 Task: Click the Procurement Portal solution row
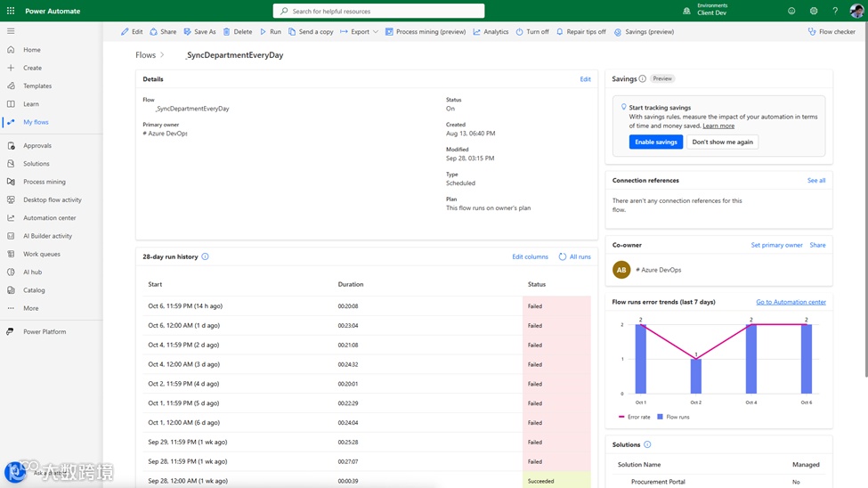coord(718,482)
